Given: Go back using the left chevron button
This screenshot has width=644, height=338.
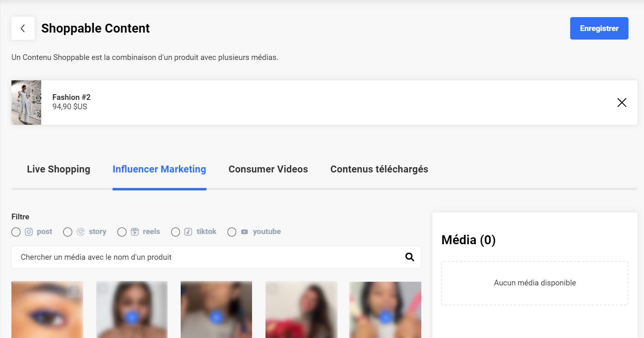Looking at the screenshot, I should tap(23, 28).
